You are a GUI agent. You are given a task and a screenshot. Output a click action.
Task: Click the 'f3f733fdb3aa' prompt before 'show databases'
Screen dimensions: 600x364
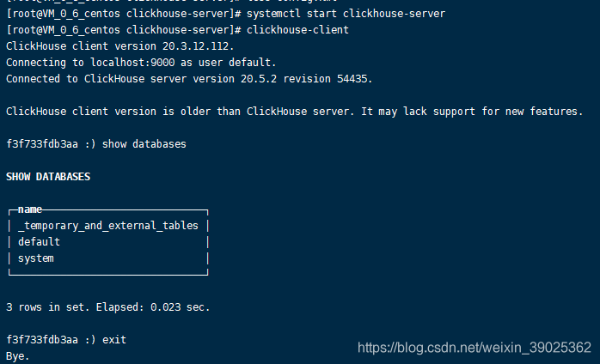click(x=41, y=144)
